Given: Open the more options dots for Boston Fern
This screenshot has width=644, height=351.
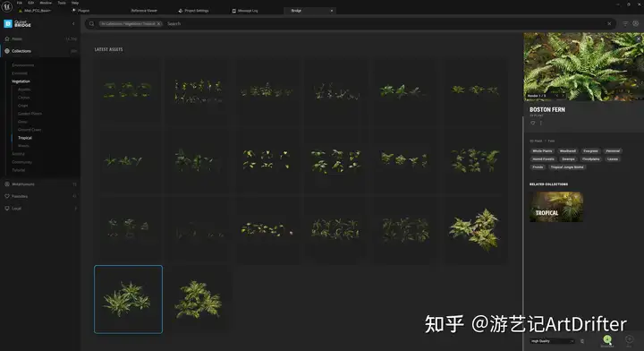Looking at the screenshot, I should click(x=541, y=123).
